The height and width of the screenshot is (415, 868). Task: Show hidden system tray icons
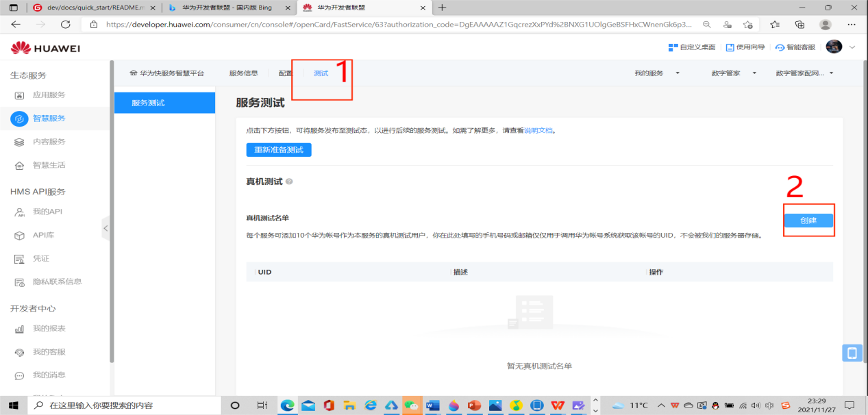(662, 405)
